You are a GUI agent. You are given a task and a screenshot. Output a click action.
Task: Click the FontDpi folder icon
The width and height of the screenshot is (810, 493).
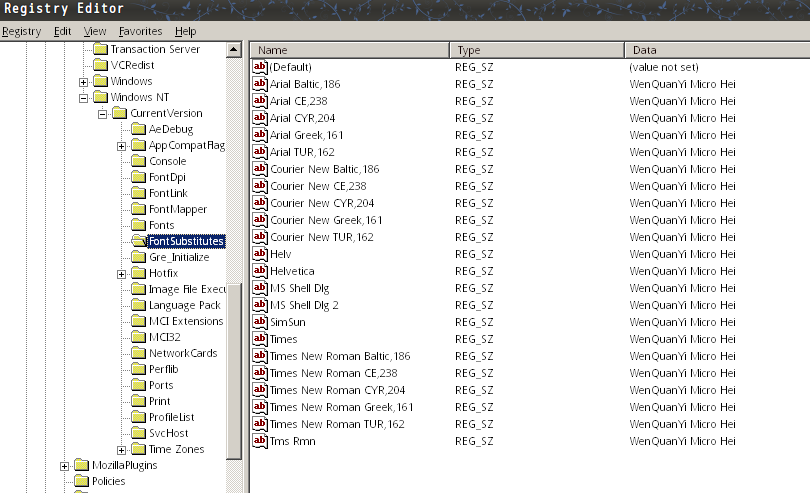138,177
